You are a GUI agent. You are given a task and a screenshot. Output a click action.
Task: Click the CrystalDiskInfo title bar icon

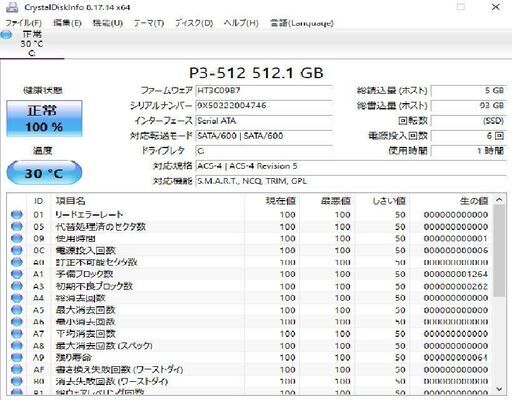12,7
